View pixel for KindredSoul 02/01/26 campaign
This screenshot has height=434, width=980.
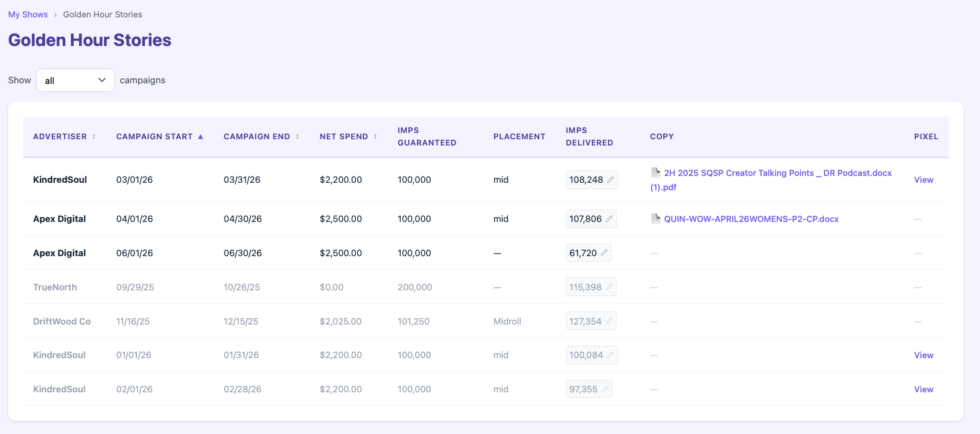(x=923, y=389)
